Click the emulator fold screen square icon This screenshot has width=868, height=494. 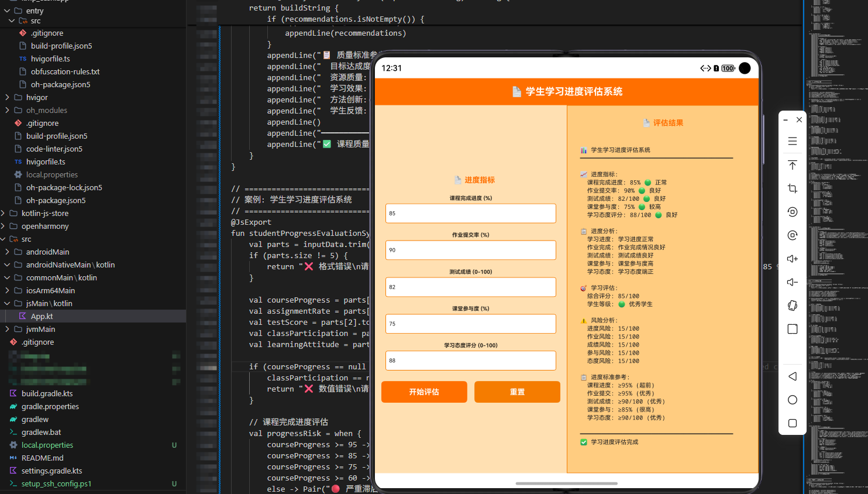tap(793, 329)
